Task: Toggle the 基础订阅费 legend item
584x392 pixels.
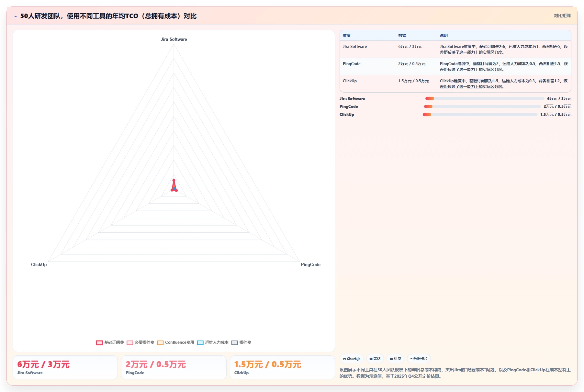Action: (x=110, y=342)
